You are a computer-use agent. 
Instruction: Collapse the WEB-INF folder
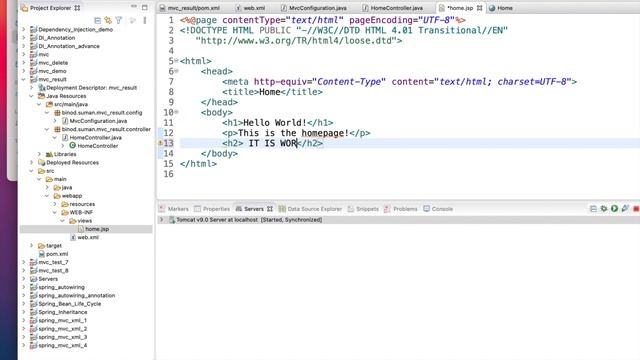tap(55, 212)
